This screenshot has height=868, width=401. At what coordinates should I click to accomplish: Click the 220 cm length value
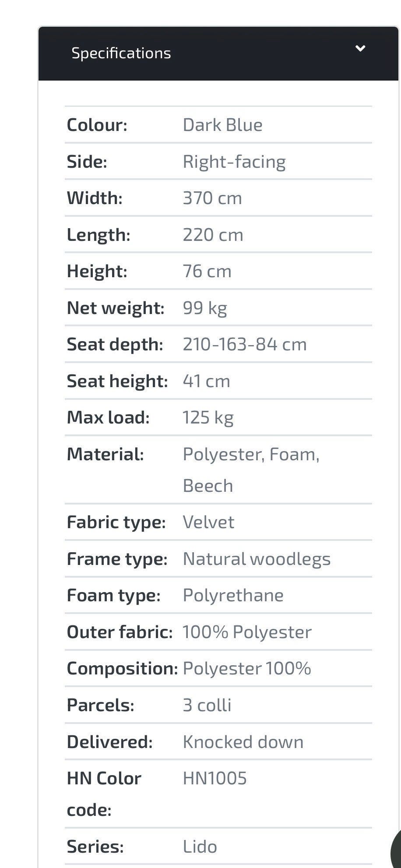213,235
